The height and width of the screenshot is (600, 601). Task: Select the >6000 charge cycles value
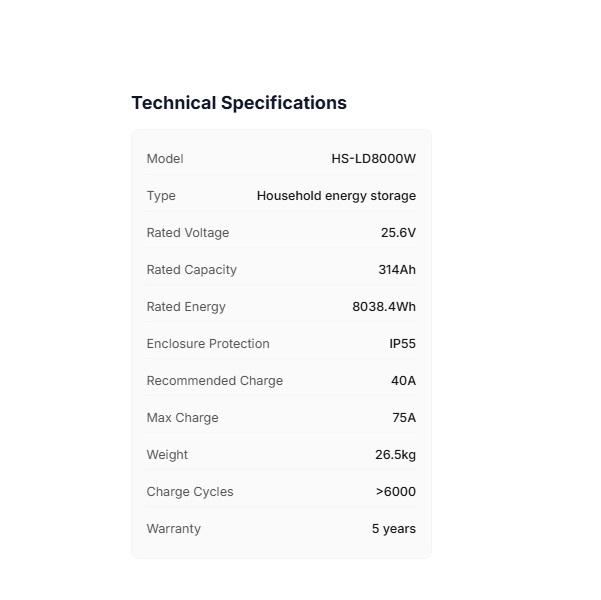pos(395,492)
